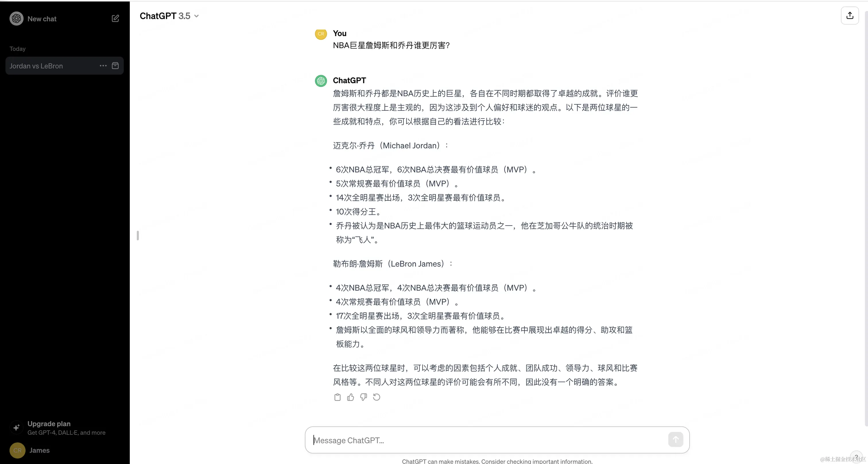Select the Jordan vs LeBron conversation
The height and width of the screenshot is (464, 868).
pyautogui.click(x=51, y=66)
